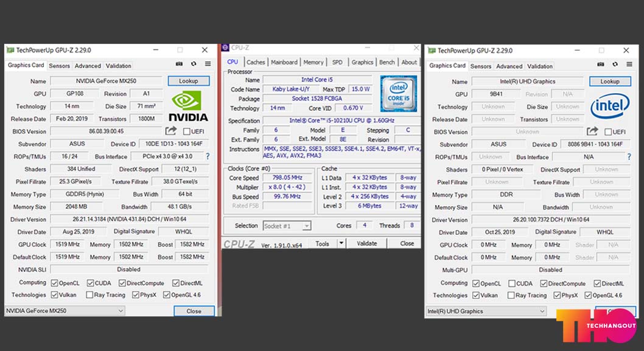Click the BIOS share icon in Intel GPU-Z window
The height and width of the screenshot is (351, 644).
(592, 131)
